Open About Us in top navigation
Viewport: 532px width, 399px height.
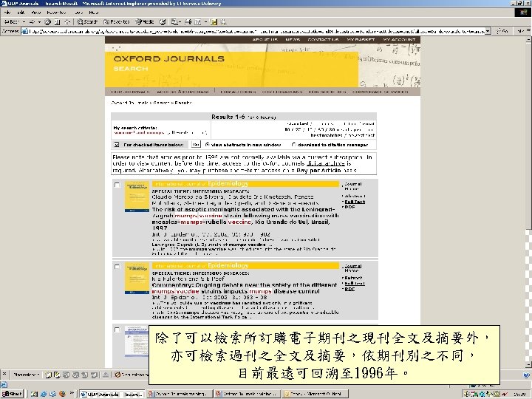point(265,40)
